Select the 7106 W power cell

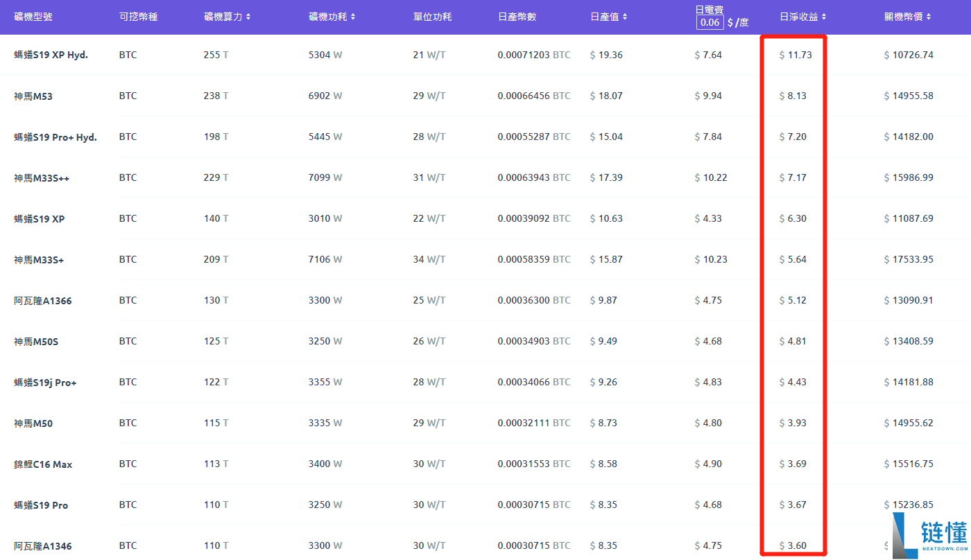click(325, 259)
